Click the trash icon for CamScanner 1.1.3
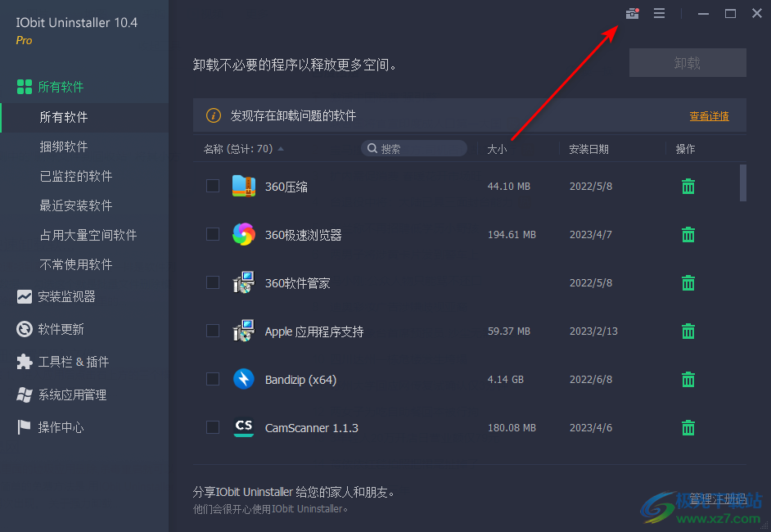The image size is (771, 532). pyautogui.click(x=688, y=427)
